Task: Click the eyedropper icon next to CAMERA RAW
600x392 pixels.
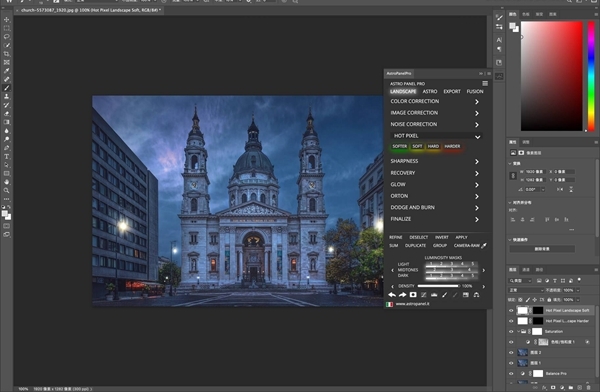Action: click(x=484, y=245)
